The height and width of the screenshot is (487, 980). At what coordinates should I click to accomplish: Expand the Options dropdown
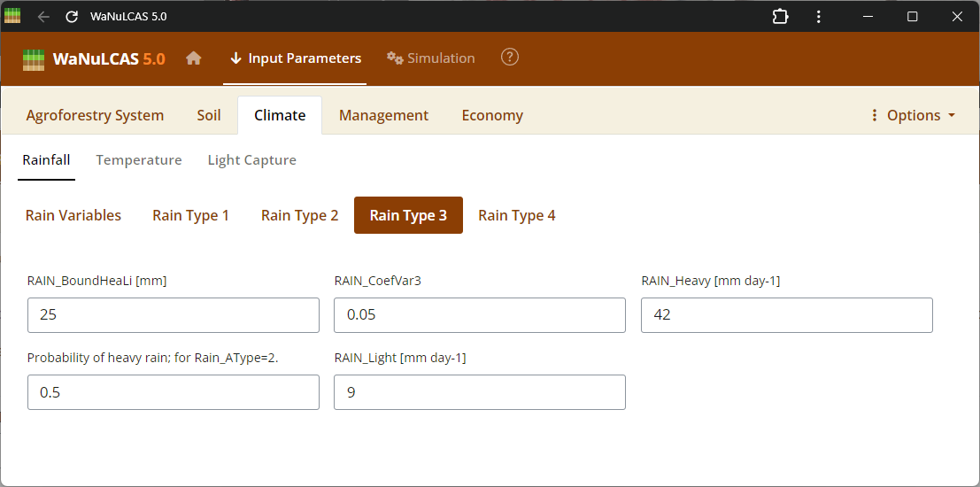[913, 115]
